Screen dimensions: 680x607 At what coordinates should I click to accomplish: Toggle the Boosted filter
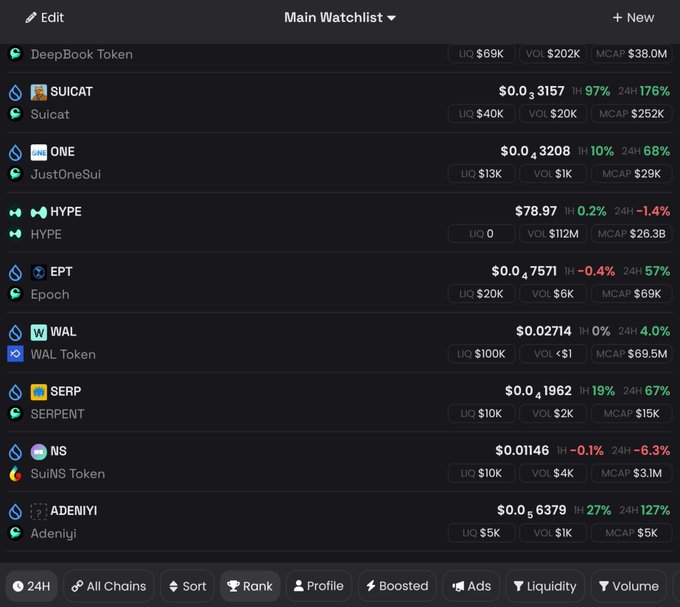pyautogui.click(x=397, y=586)
